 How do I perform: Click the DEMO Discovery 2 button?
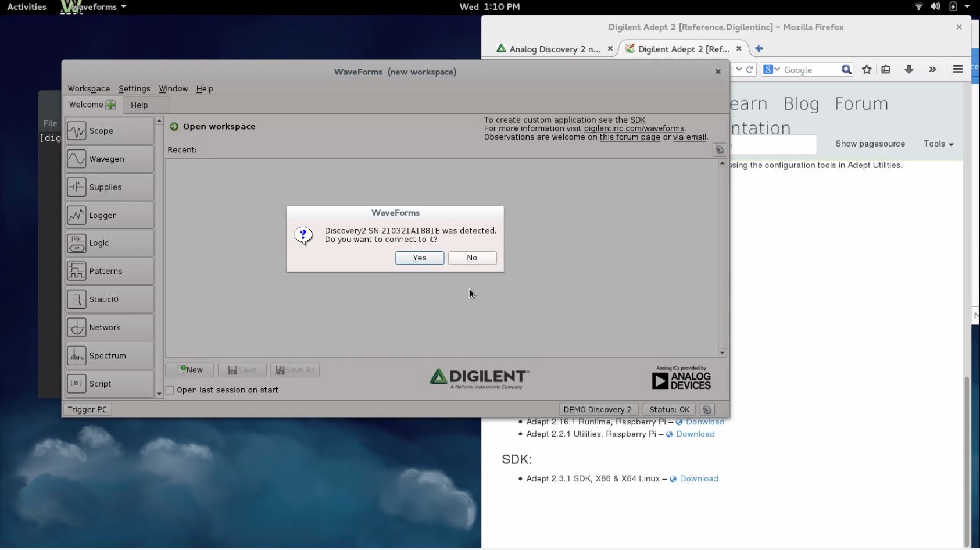598,409
